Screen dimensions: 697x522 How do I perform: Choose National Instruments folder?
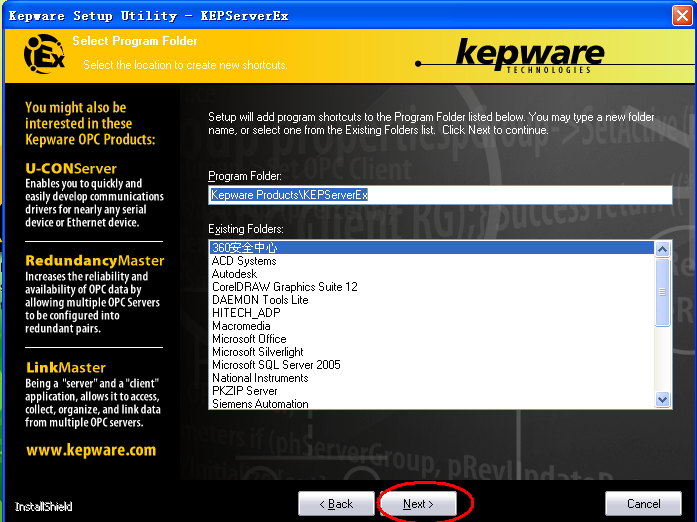pos(260,378)
